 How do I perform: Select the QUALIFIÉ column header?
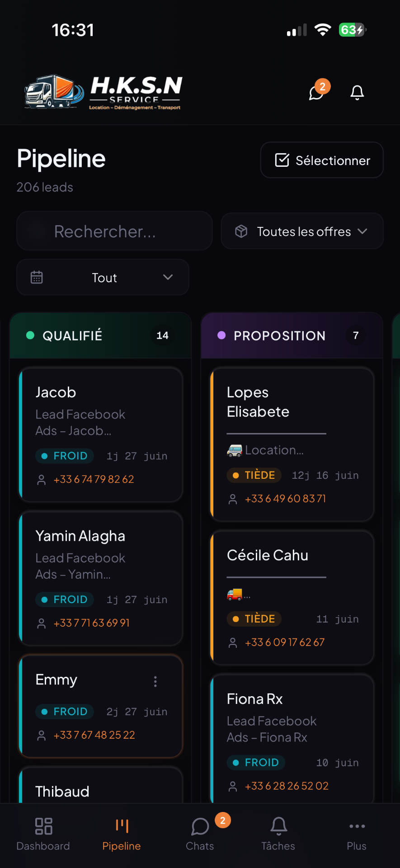click(101, 335)
